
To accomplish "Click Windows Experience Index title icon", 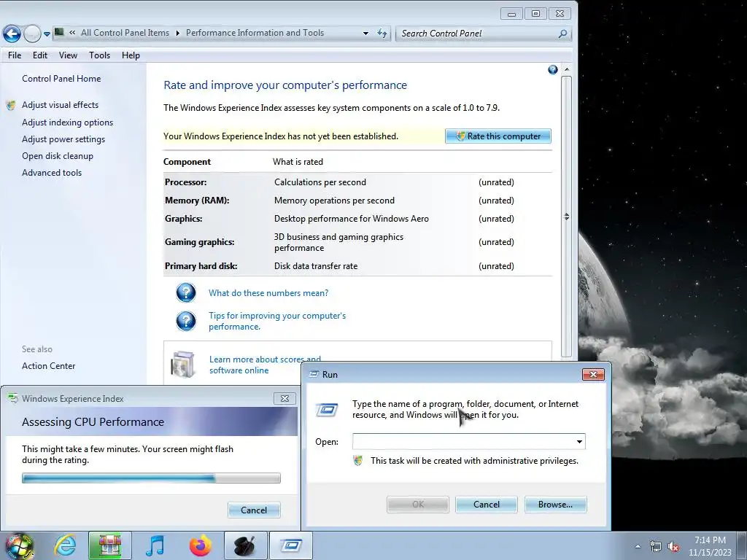I will pyautogui.click(x=13, y=399).
